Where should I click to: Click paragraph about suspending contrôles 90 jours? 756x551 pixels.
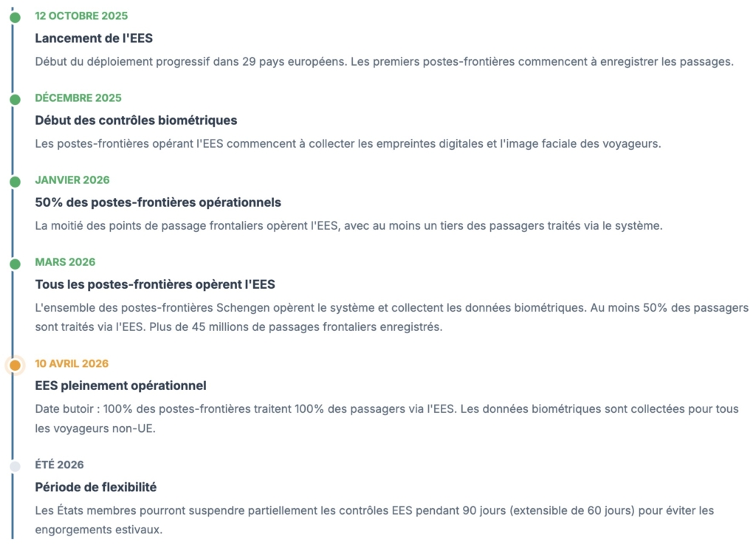pyautogui.click(x=374, y=520)
